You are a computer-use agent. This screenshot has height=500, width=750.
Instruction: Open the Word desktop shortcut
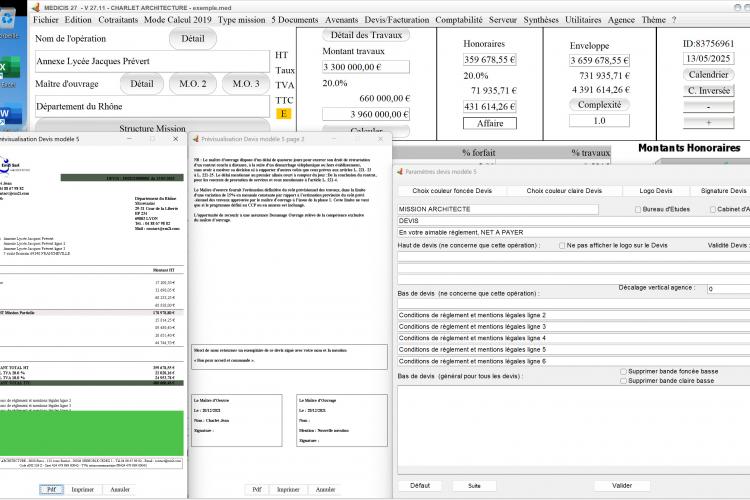coord(11,116)
